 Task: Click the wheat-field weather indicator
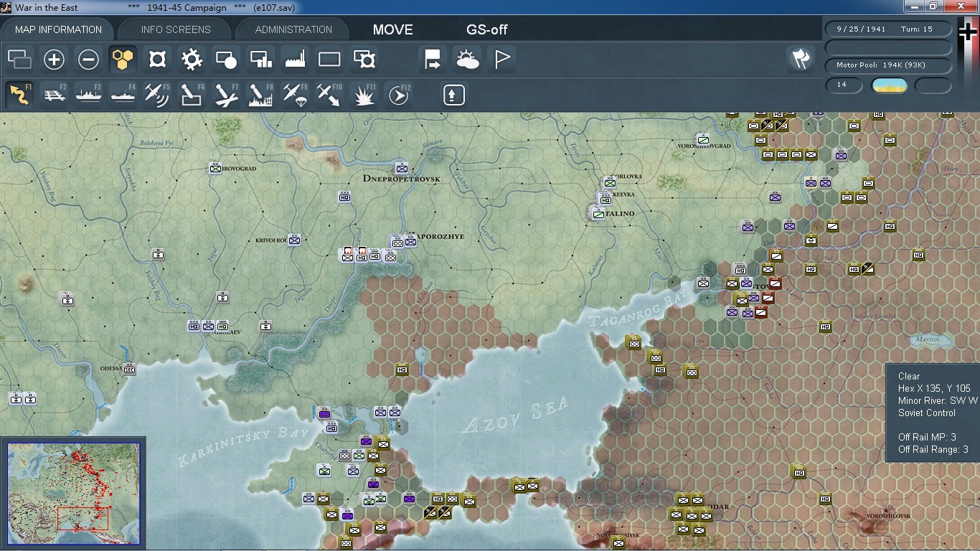[889, 85]
